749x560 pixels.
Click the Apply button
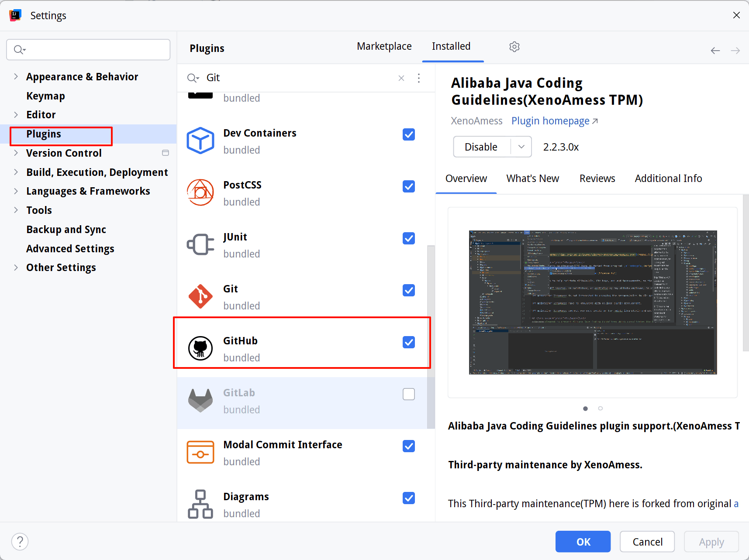click(711, 542)
